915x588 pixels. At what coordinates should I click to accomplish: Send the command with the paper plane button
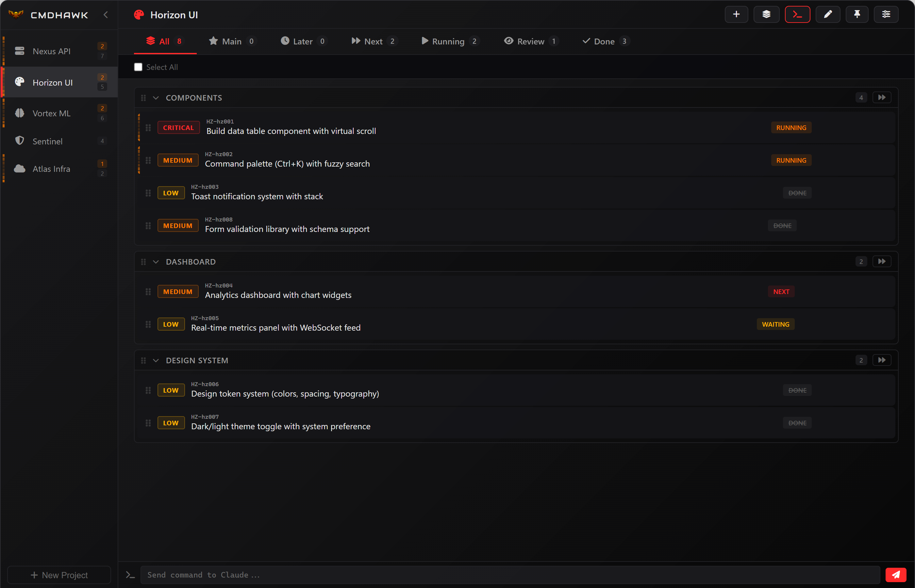coord(896,575)
